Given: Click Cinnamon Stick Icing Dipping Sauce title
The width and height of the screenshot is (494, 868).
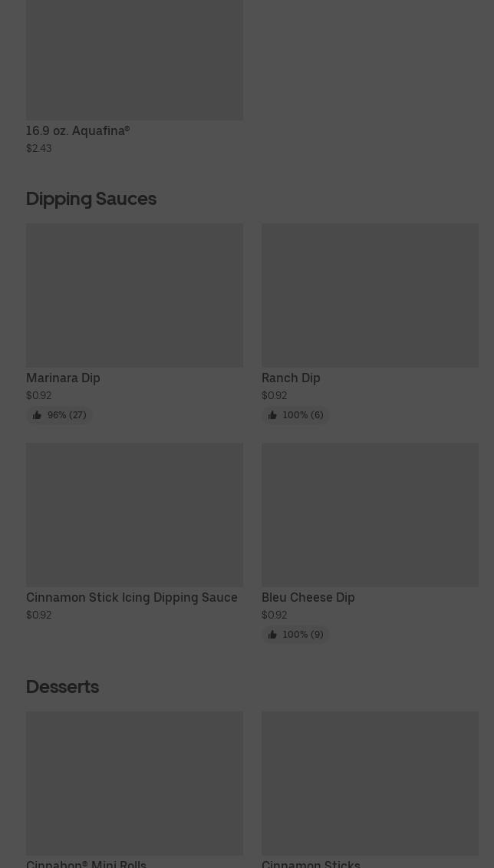Looking at the screenshot, I should click(131, 598).
